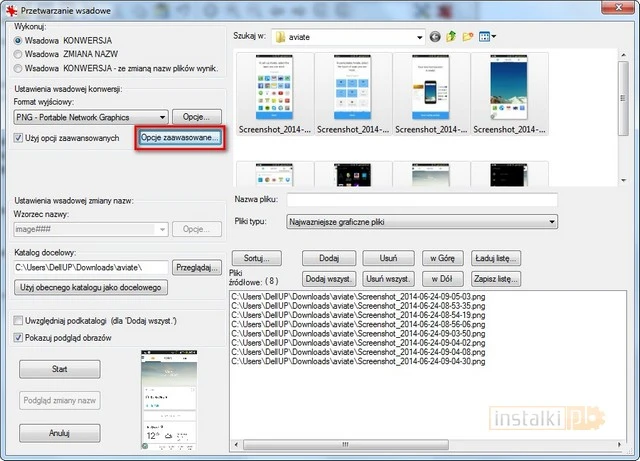Click the back navigation arrow icon
Screen dimensions: 640x461
click(x=435, y=37)
